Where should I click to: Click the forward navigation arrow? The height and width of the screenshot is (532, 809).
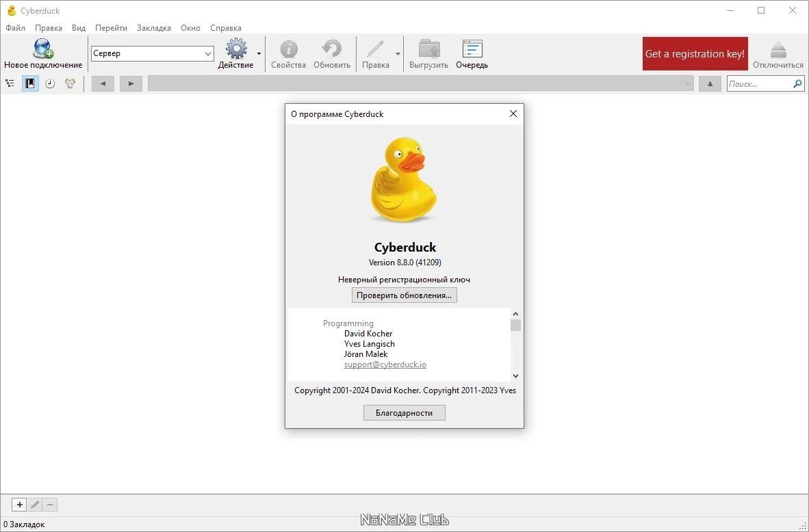(x=131, y=83)
